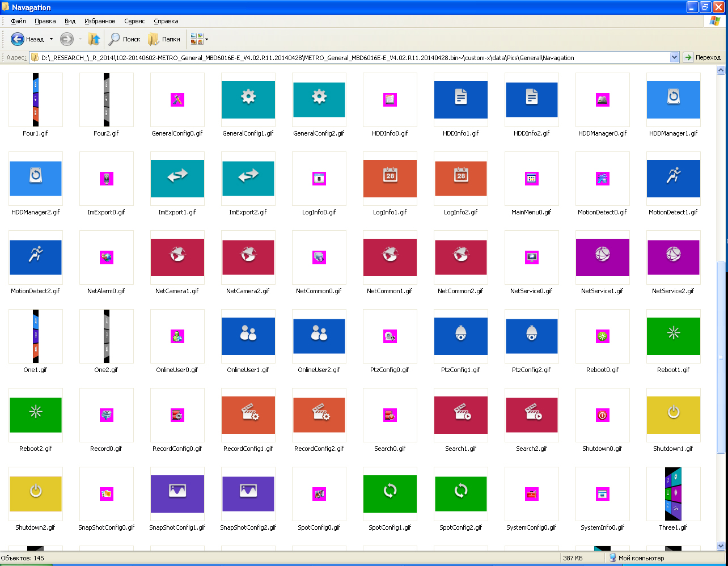This screenshot has width=728, height=566.
Task: Select the Four1.gif strip thumbnail
Action: pyautogui.click(x=35, y=100)
